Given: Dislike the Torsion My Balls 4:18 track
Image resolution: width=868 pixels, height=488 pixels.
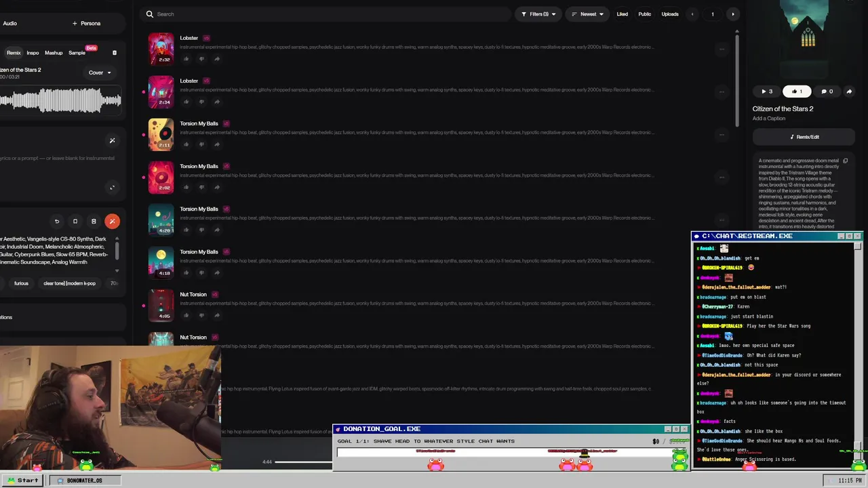Looking at the screenshot, I should click(201, 272).
